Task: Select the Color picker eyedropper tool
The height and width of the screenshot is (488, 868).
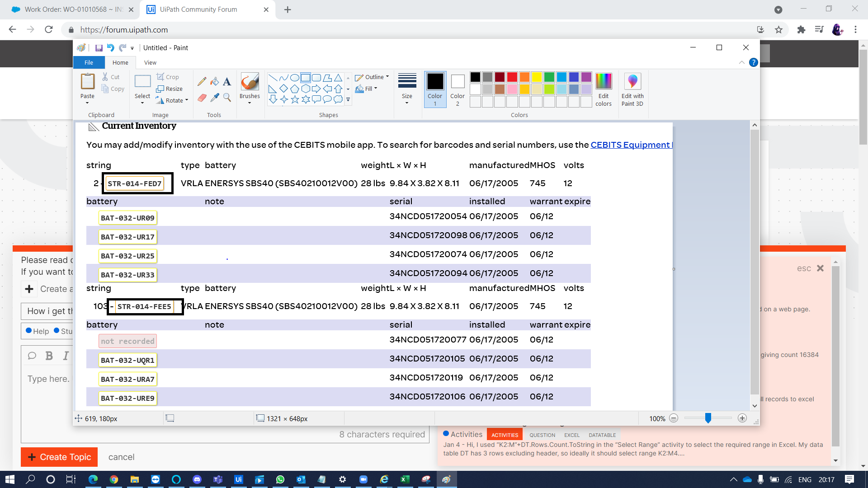Action: [214, 98]
